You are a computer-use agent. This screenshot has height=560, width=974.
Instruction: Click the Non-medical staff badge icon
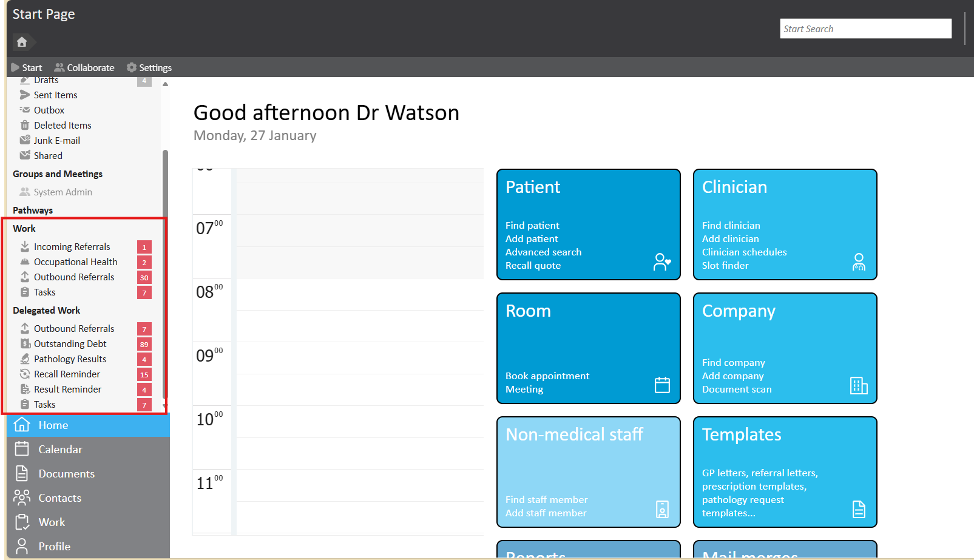point(662,509)
